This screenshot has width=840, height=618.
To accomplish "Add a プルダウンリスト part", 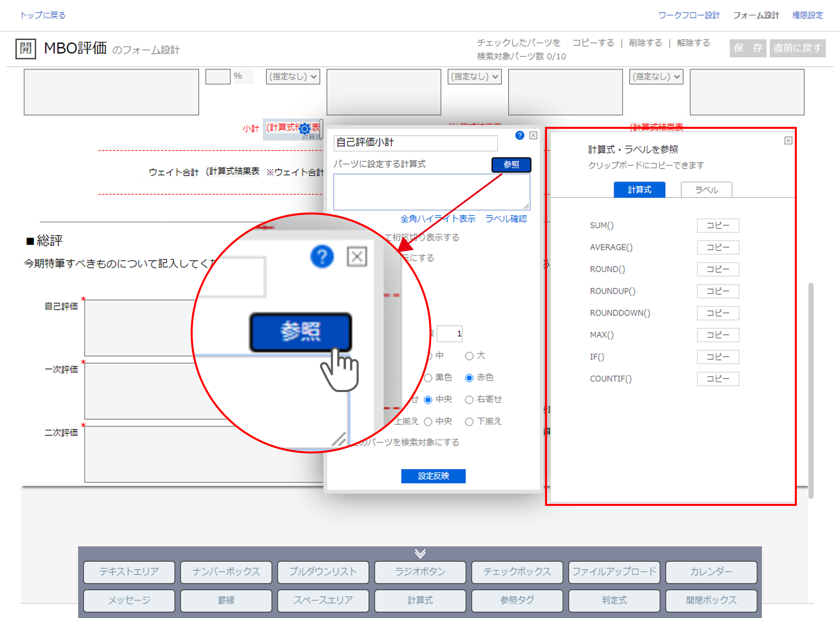I will pyautogui.click(x=323, y=572).
